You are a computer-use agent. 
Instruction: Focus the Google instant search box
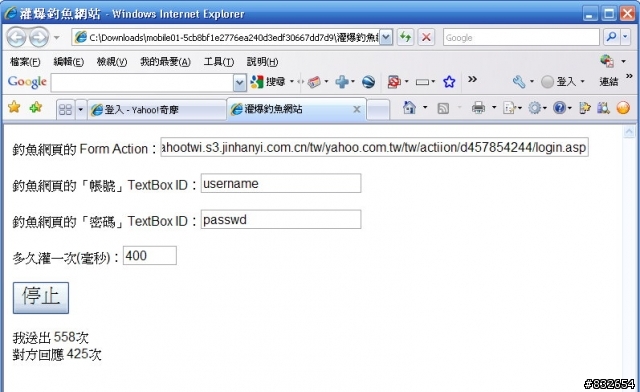(x=521, y=38)
